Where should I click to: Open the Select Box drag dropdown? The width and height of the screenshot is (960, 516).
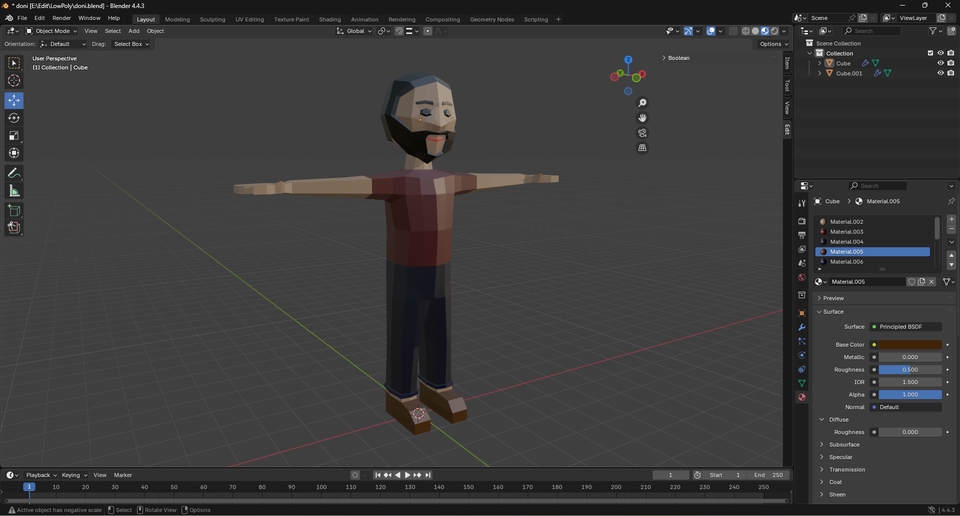(x=131, y=44)
